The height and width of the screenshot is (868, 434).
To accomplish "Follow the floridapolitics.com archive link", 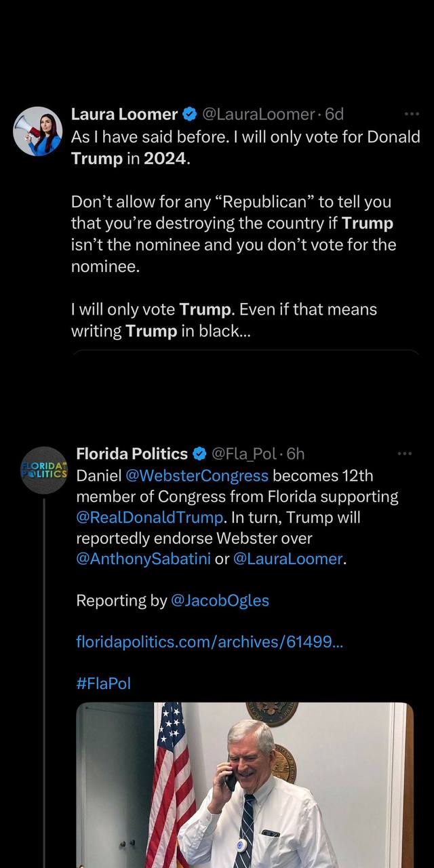I will (210, 642).
